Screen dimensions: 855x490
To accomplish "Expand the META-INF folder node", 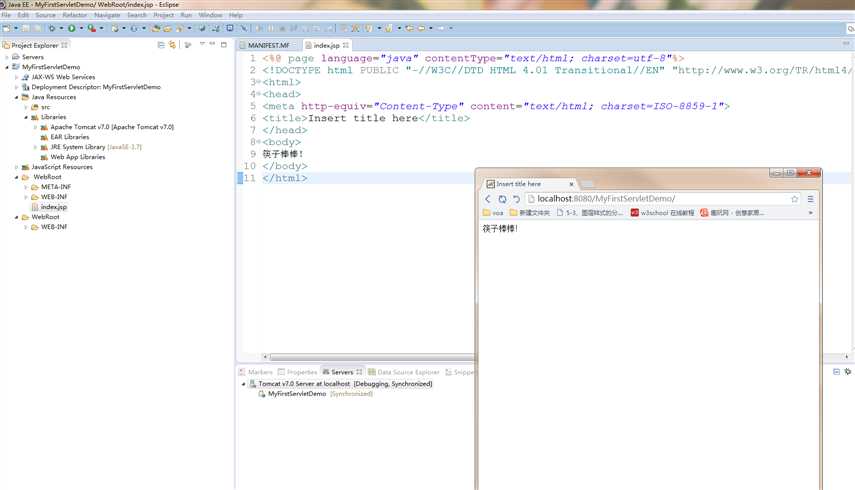I will 26,187.
